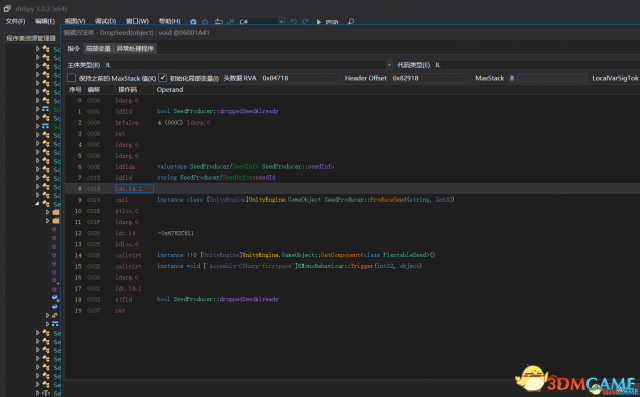Toggle initialize local variables checkbox
640x397 pixels.
click(162, 78)
